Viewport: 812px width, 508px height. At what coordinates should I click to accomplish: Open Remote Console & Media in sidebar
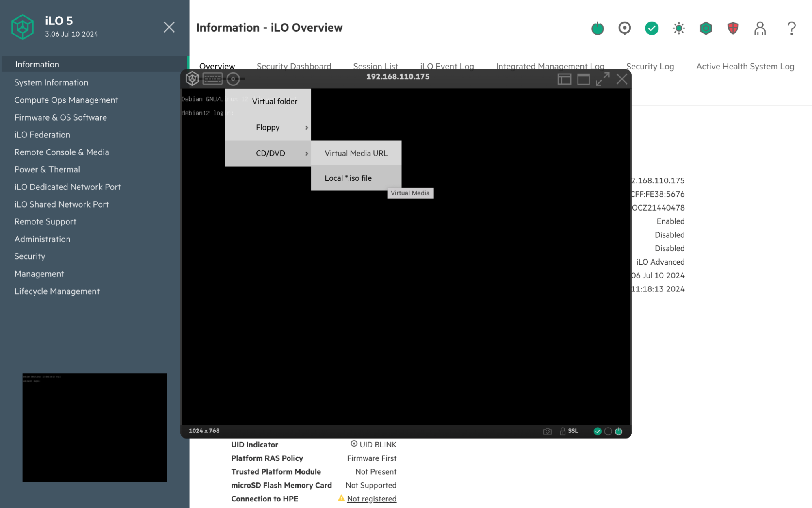tap(62, 152)
